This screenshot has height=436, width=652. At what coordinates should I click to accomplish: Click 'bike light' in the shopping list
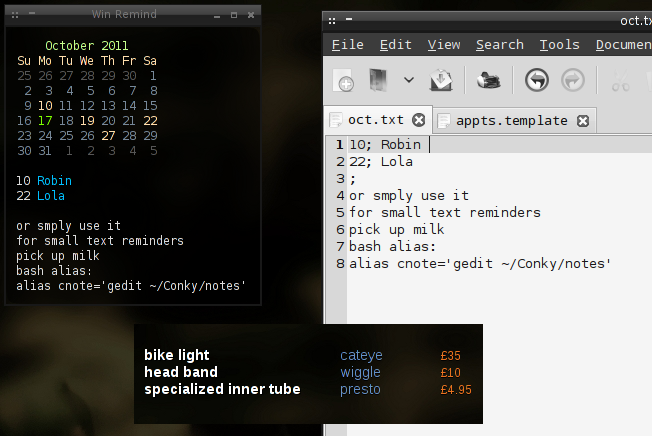point(177,355)
